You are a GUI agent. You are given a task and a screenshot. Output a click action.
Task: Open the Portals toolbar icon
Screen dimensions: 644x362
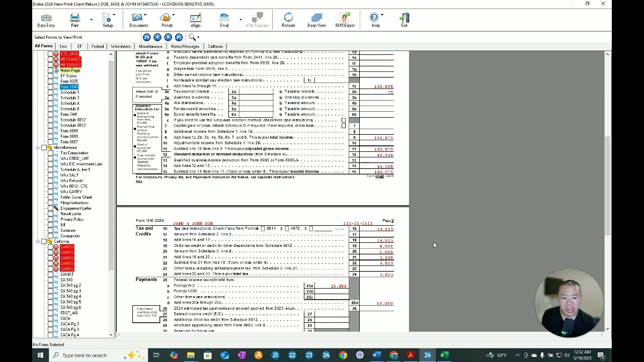click(x=167, y=20)
